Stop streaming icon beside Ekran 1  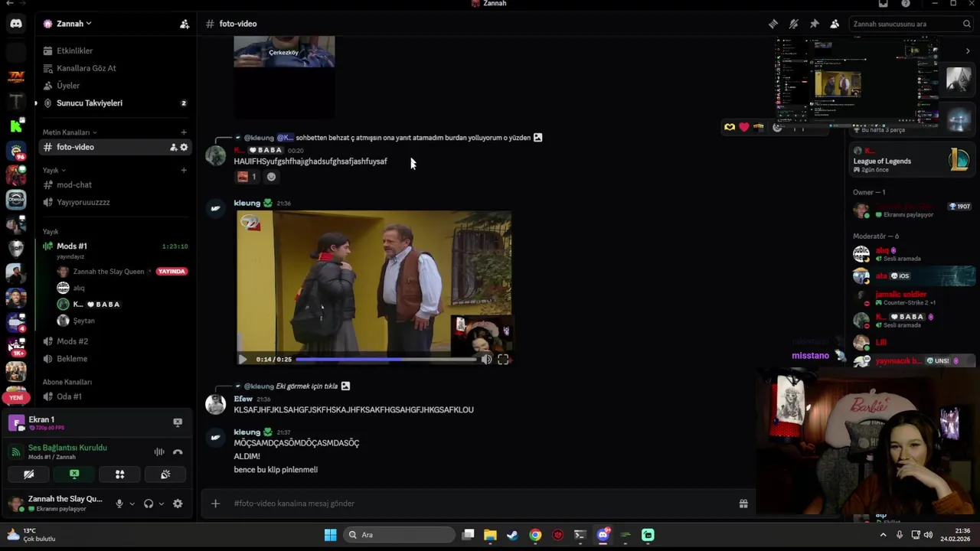click(x=178, y=422)
